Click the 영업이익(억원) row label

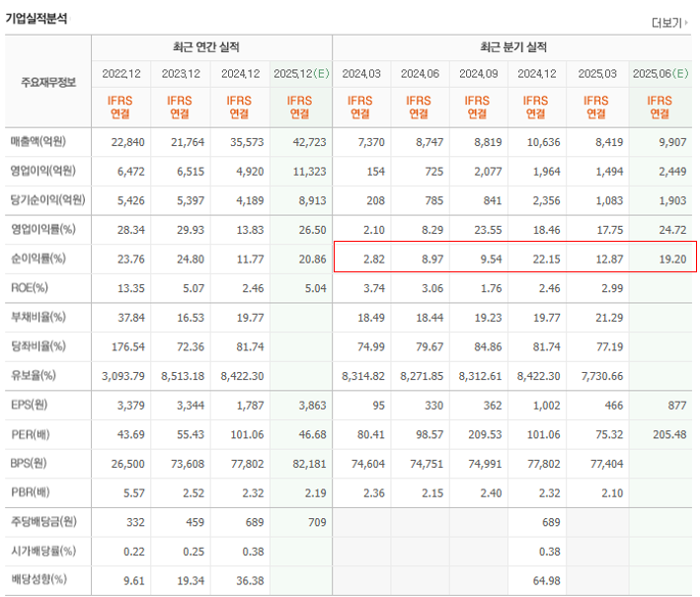43,171
